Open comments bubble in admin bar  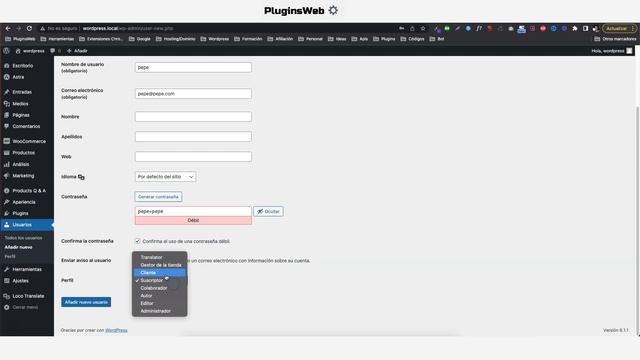[x=53, y=51]
